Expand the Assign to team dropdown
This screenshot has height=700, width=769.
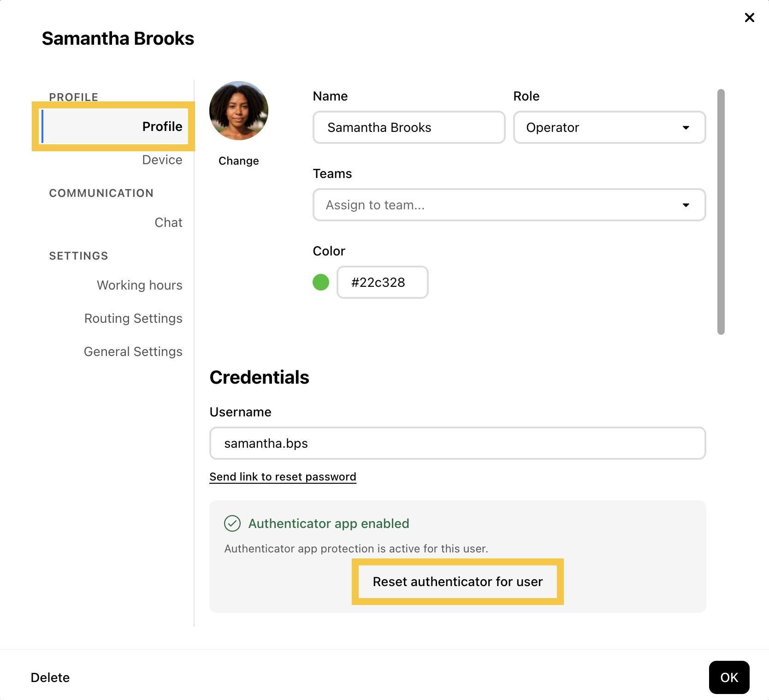pyautogui.click(x=509, y=205)
